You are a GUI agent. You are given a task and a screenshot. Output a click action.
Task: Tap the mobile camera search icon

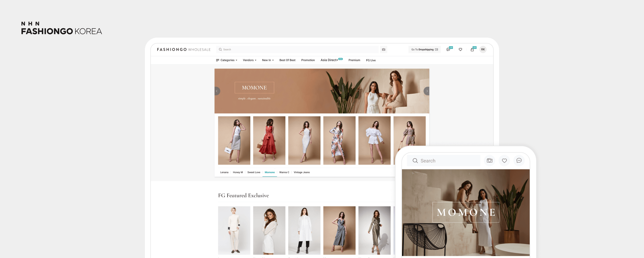[490, 160]
